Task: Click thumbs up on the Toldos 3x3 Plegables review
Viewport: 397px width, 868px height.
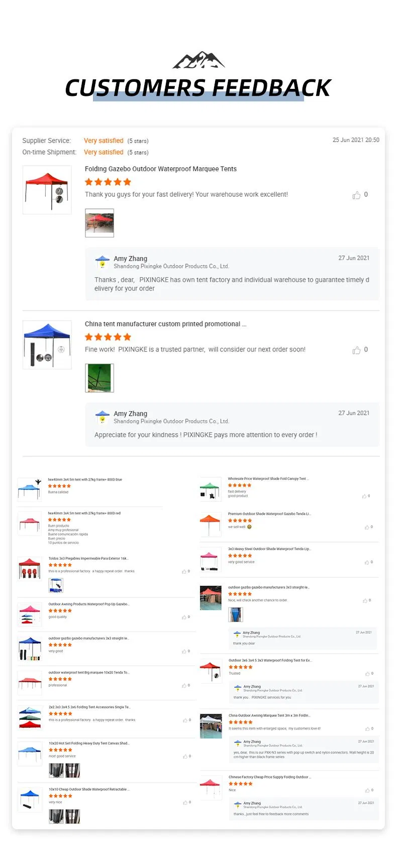Action: tap(183, 571)
